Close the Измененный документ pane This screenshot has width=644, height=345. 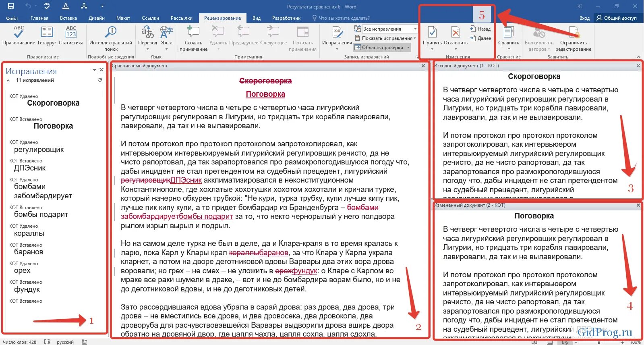(638, 205)
